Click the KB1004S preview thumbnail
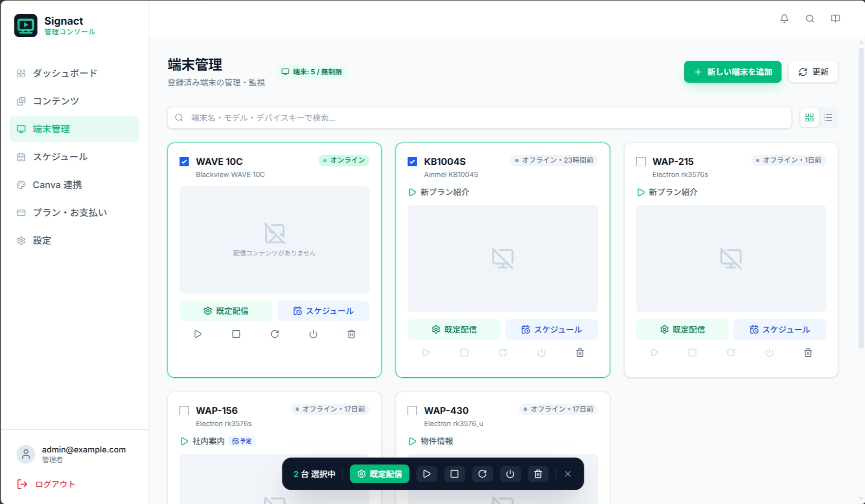 point(503,258)
